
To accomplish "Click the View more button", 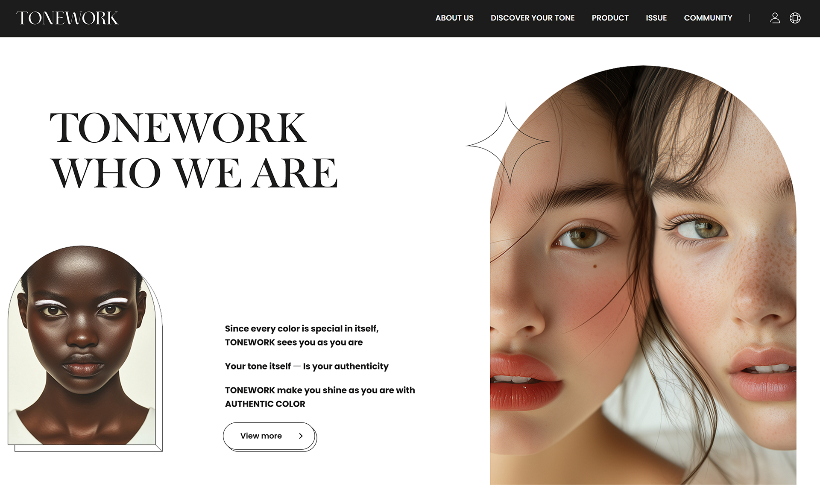I will point(269,436).
